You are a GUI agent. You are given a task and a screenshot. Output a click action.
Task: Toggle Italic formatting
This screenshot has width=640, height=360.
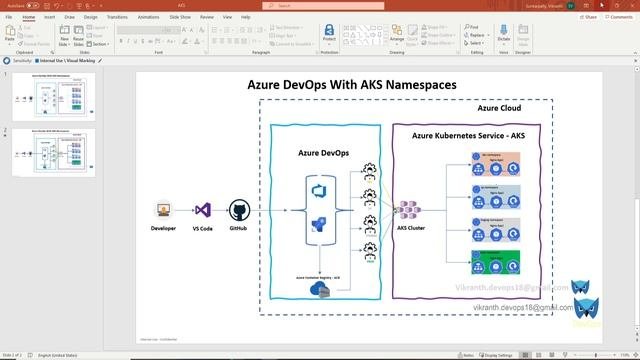[128, 41]
